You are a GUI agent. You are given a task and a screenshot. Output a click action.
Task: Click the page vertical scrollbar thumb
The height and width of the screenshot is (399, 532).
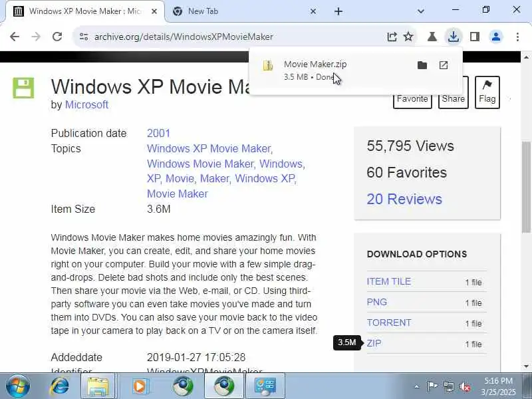[x=526, y=187]
